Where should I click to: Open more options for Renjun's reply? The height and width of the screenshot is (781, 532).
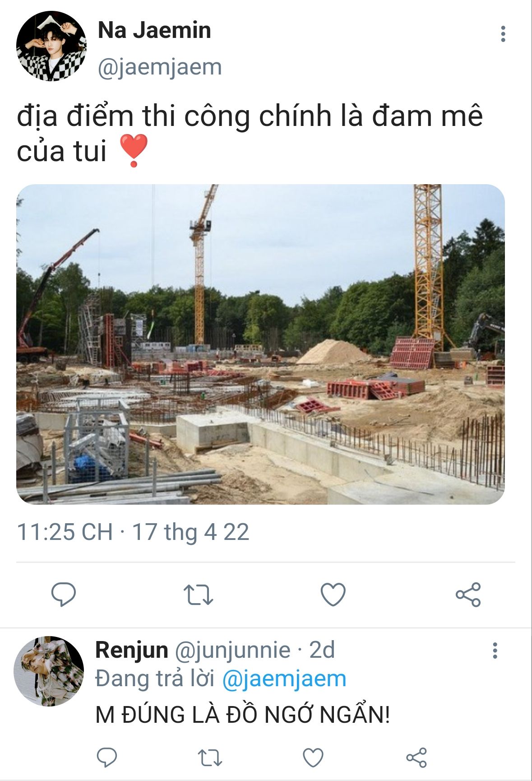(x=495, y=651)
